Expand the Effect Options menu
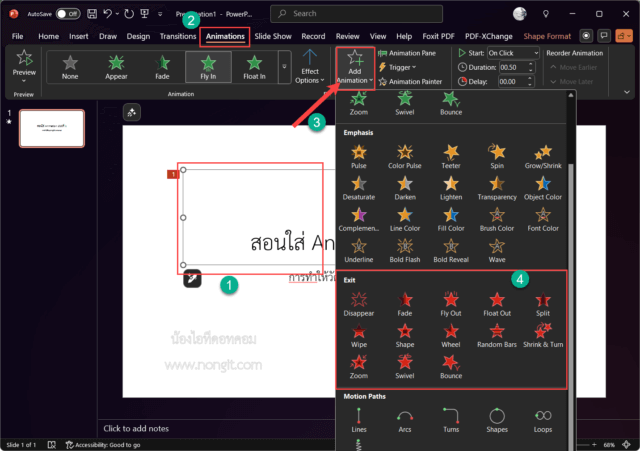 309,67
